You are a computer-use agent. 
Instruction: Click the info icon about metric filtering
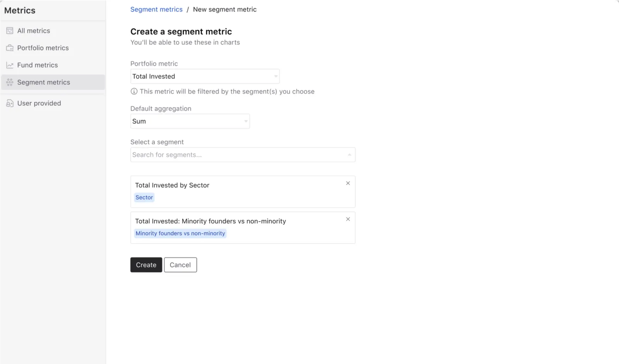[133, 91]
